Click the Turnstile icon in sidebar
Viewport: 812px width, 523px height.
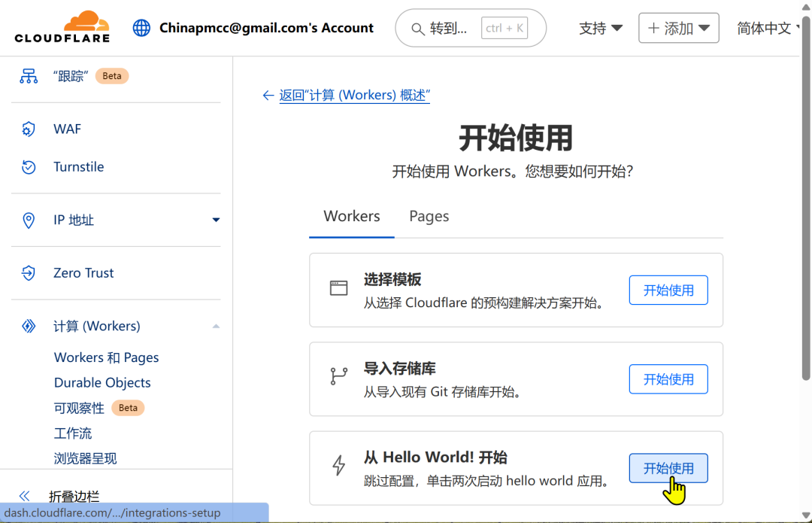pyautogui.click(x=29, y=167)
